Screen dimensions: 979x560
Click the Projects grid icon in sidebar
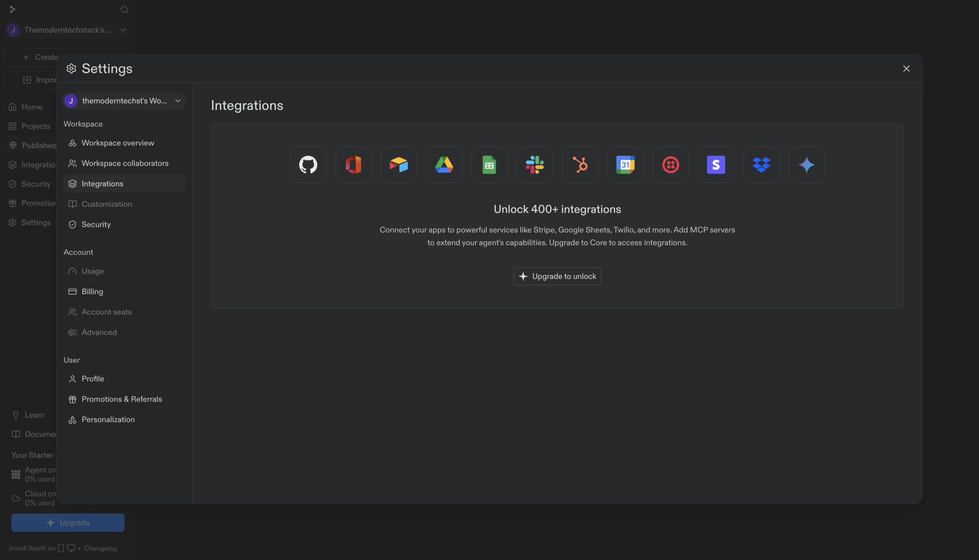point(13,126)
